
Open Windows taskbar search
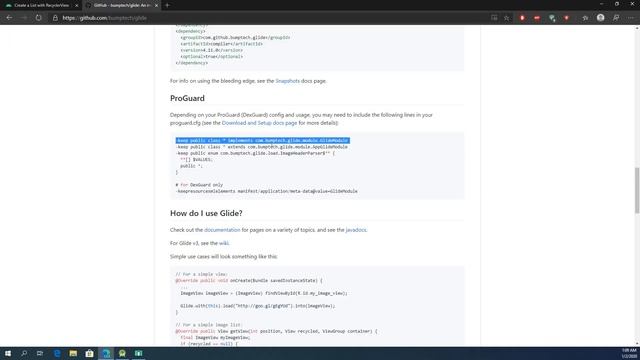point(24,353)
